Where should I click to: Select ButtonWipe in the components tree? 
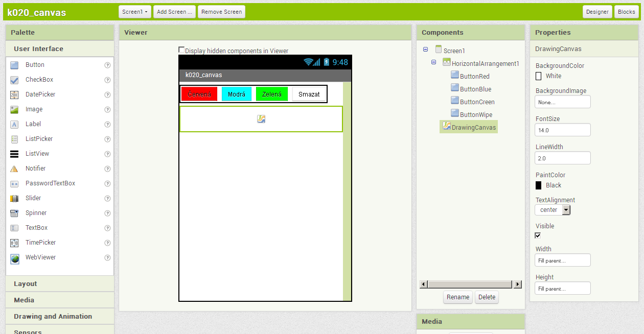point(472,114)
